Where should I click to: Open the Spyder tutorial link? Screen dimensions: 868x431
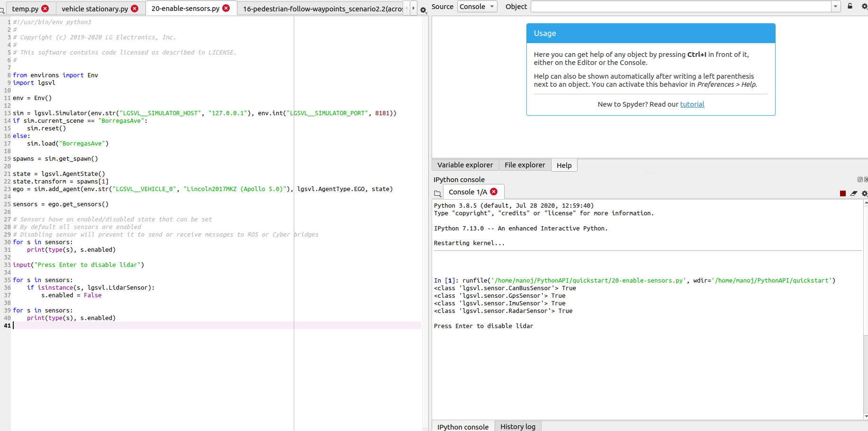[692, 104]
